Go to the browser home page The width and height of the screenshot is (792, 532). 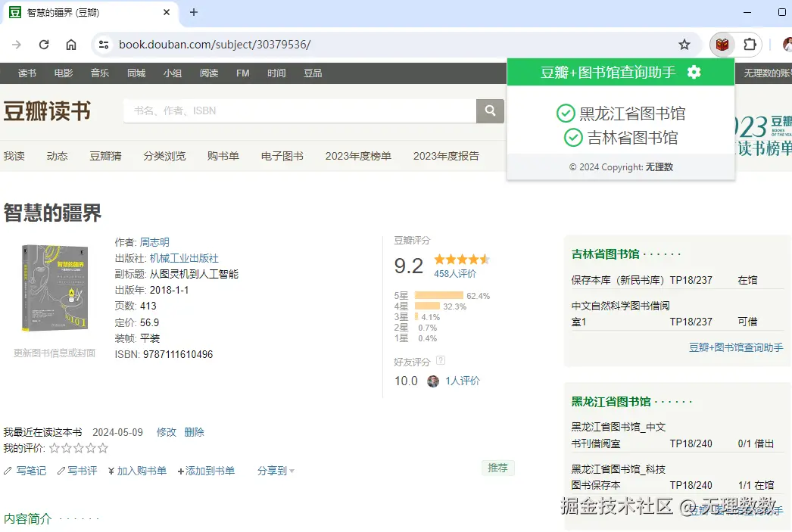(x=71, y=45)
